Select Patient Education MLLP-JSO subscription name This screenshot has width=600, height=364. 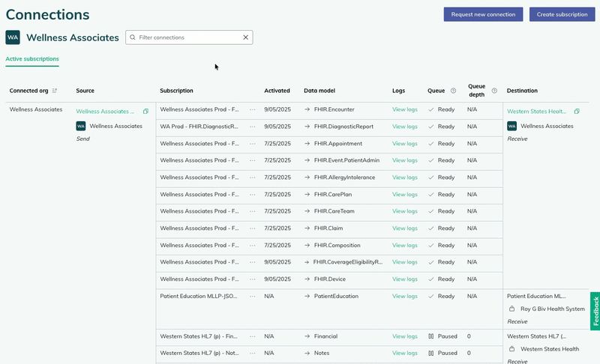[x=198, y=297]
